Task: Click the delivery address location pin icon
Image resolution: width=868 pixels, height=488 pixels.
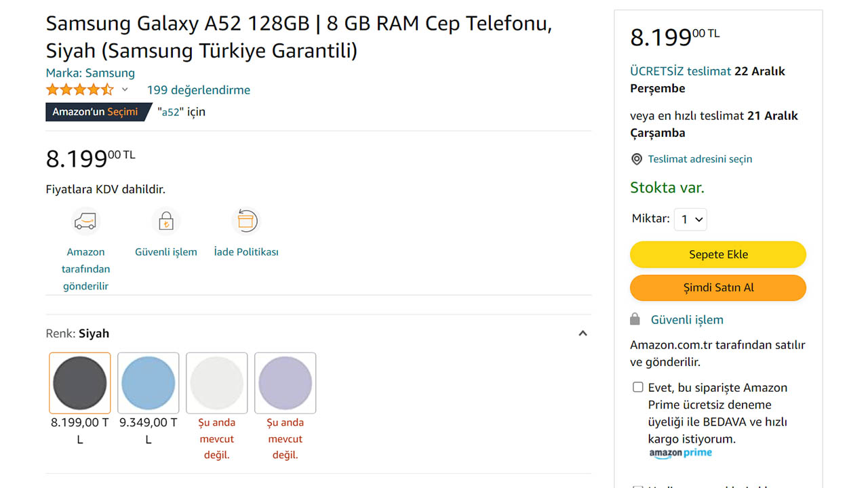Action: [637, 159]
